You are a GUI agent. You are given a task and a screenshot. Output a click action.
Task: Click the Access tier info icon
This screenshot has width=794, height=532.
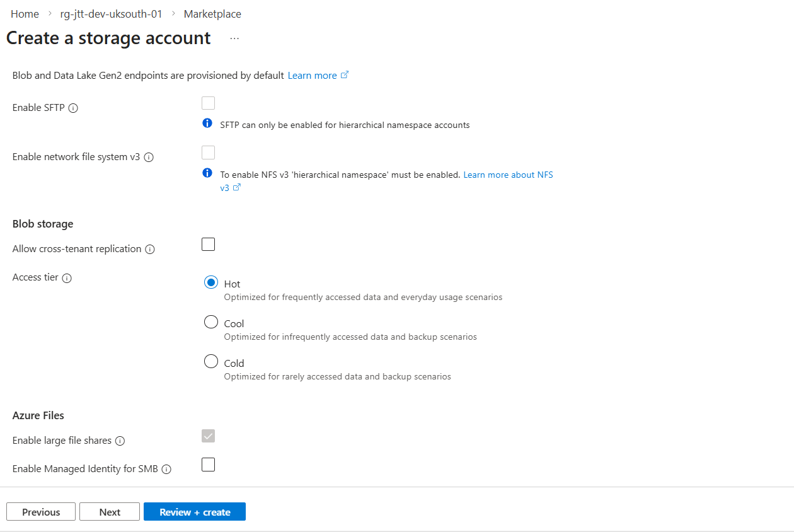point(67,278)
